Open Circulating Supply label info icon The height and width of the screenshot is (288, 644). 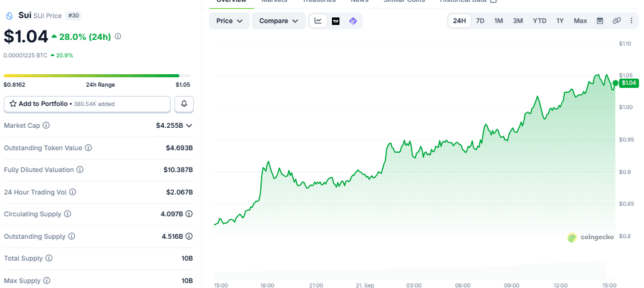click(68, 214)
